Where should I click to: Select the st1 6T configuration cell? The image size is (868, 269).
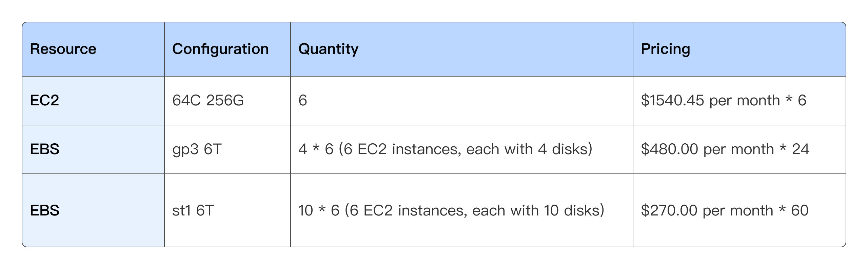193,210
